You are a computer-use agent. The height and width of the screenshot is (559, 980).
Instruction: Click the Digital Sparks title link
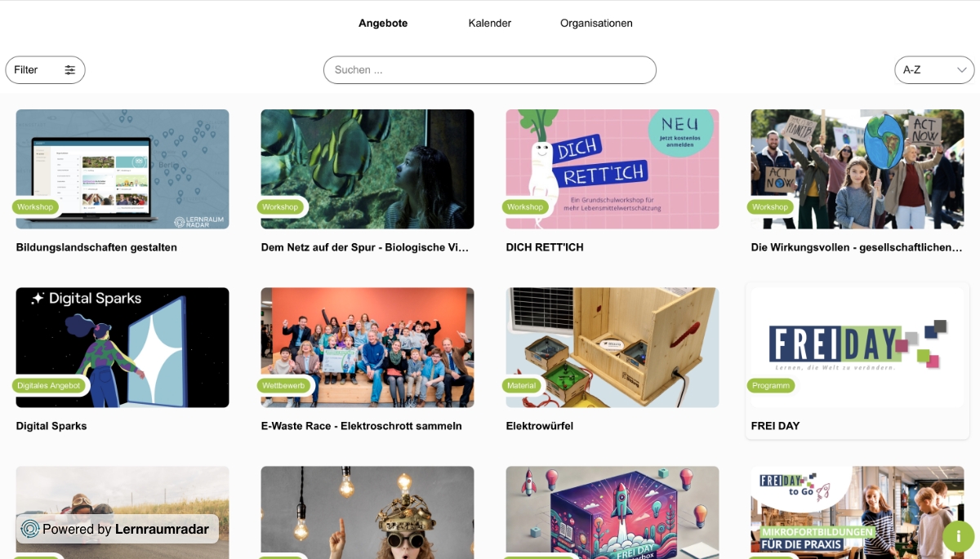coord(51,426)
